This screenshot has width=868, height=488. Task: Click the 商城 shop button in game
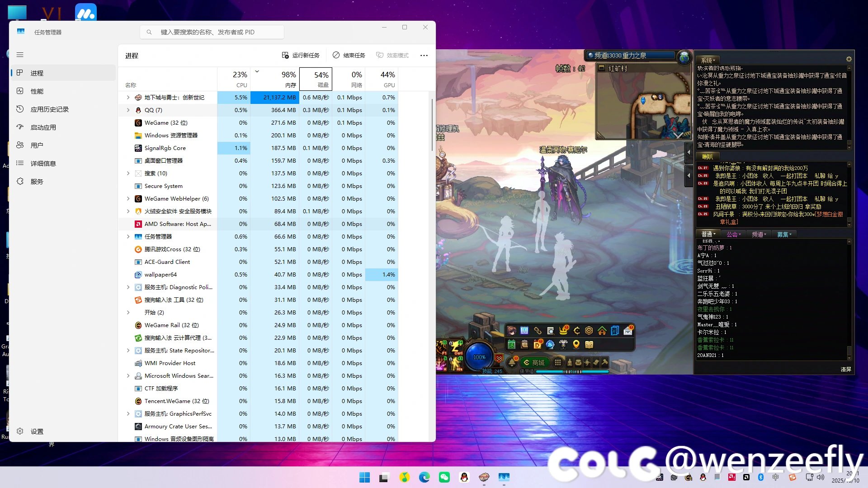coord(534,362)
